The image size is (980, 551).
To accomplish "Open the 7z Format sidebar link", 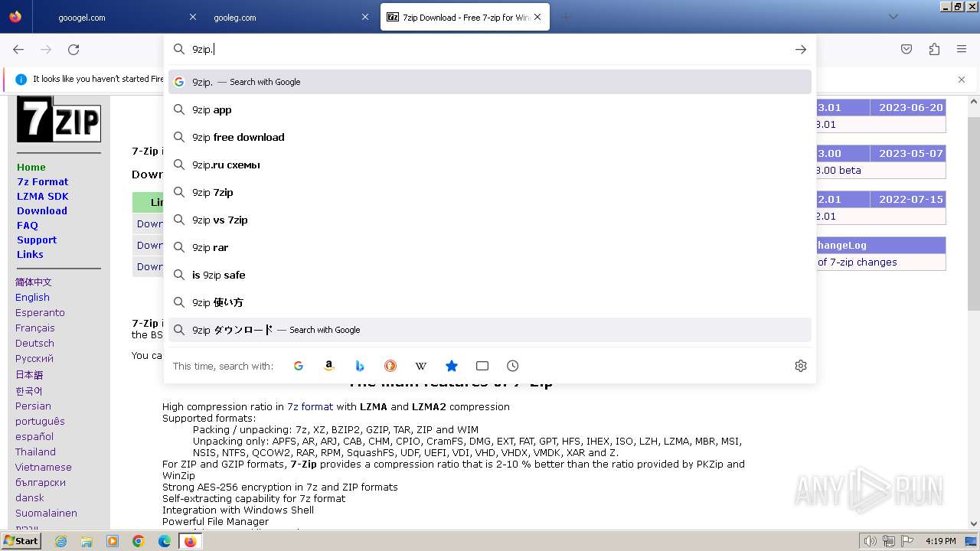I will tap(43, 181).
